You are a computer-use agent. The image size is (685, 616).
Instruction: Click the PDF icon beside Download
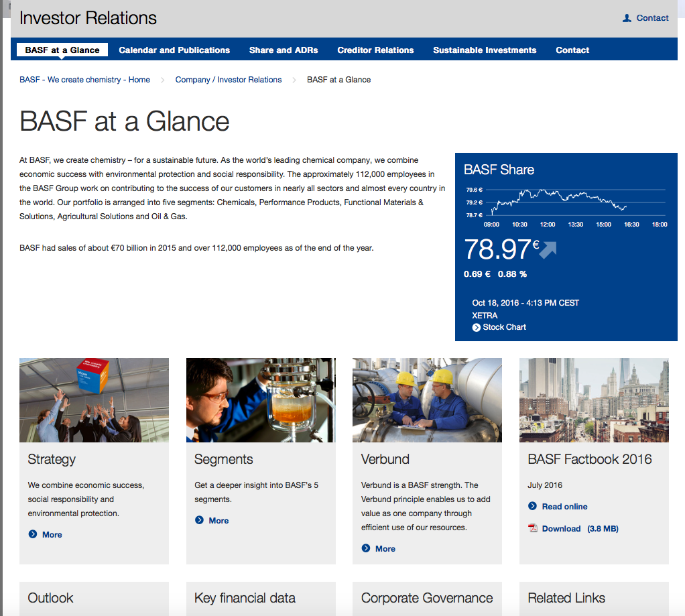pyautogui.click(x=533, y=528)
